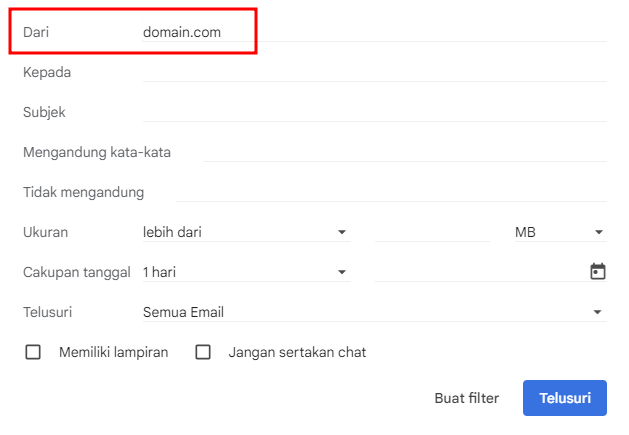Focus the Tidak mengandung input field
This screenshot has height=435, width=629.
391,192
